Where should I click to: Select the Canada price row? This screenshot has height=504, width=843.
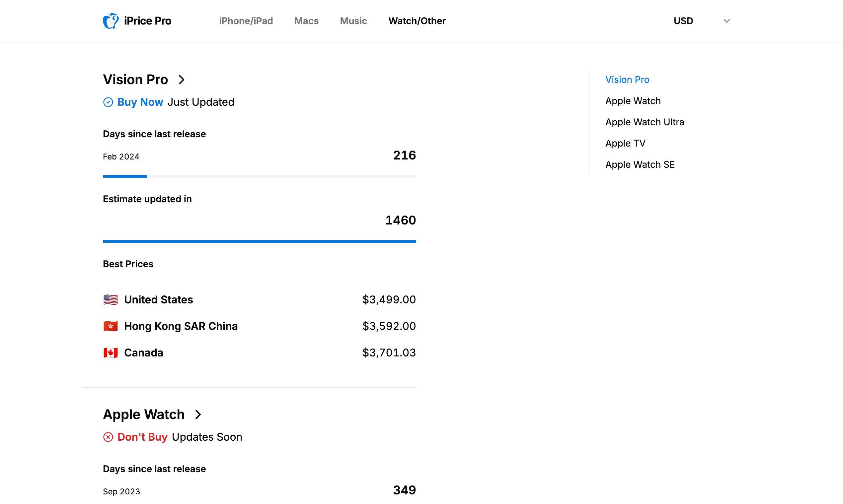point(259,352)
